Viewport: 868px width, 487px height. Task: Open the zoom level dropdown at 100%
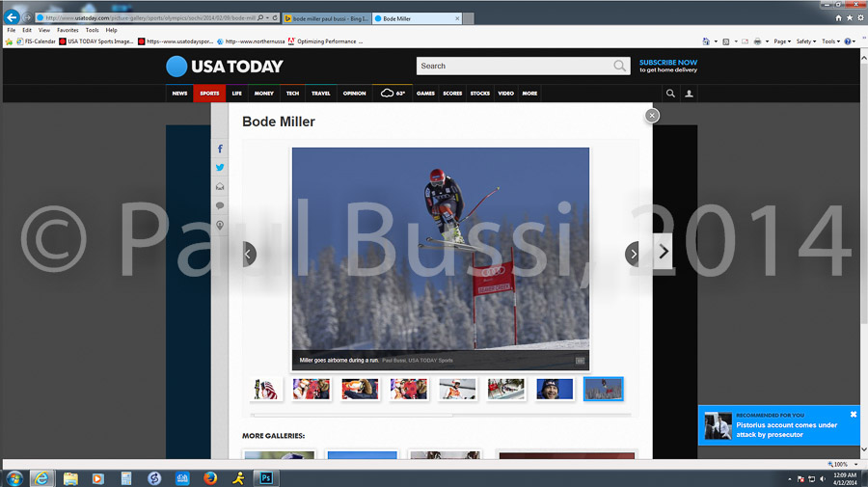[x=855, y=464]
